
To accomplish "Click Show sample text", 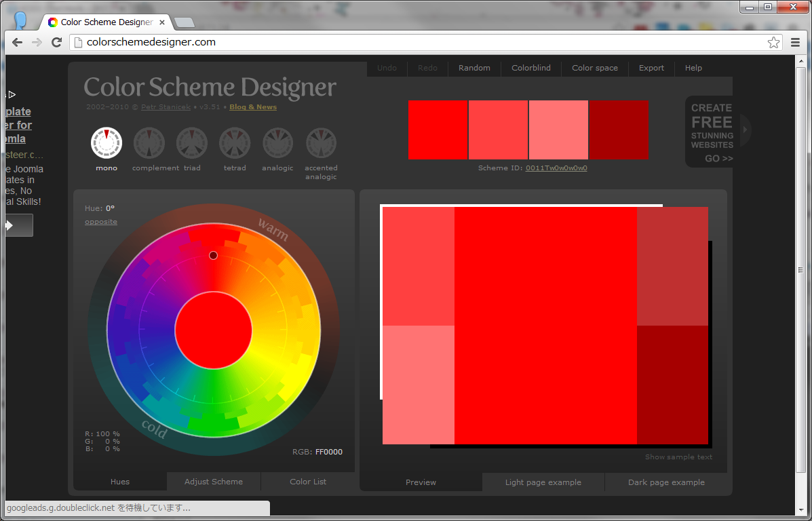I will 678,457.
